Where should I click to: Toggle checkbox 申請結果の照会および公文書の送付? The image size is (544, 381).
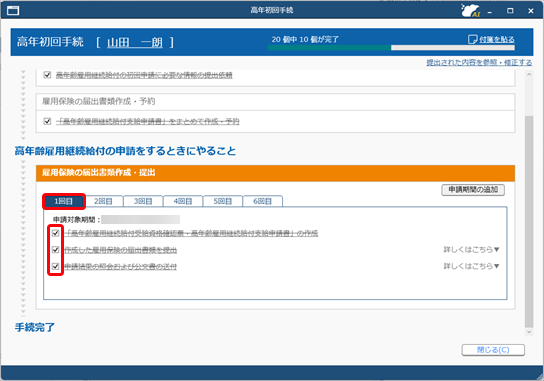point(56,266)
